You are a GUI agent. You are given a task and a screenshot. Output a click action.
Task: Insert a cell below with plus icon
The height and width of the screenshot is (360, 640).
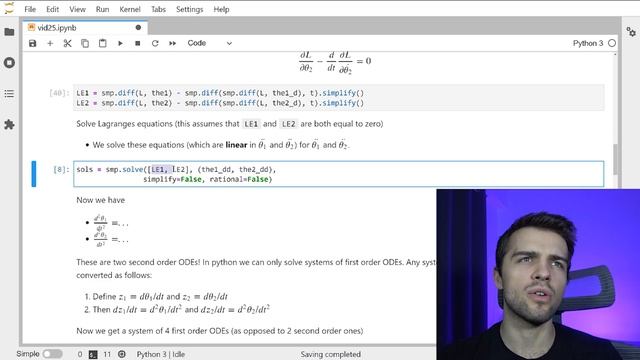click(x=50, y=43)
